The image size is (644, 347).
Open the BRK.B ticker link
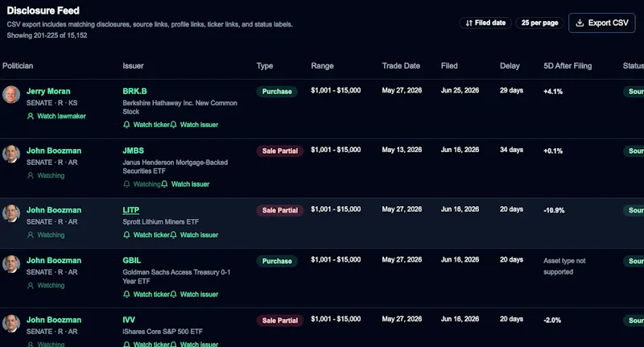click(x=134, y=91)
